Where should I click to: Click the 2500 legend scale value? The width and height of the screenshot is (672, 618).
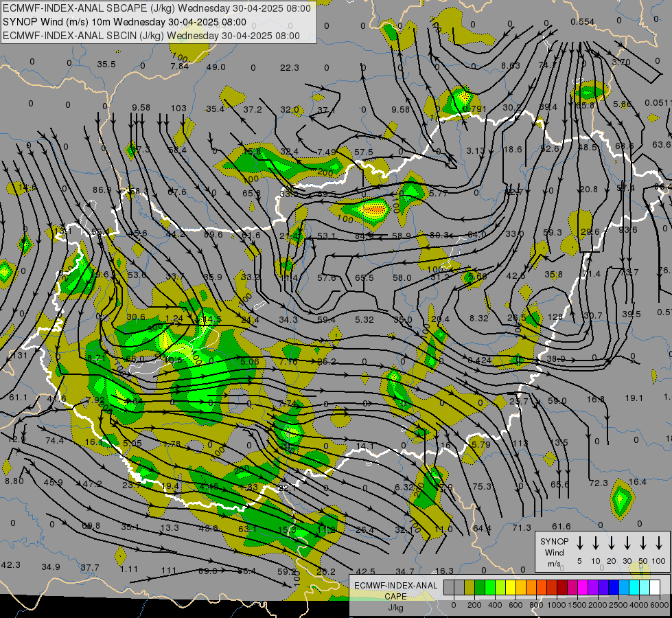(618, 605)
